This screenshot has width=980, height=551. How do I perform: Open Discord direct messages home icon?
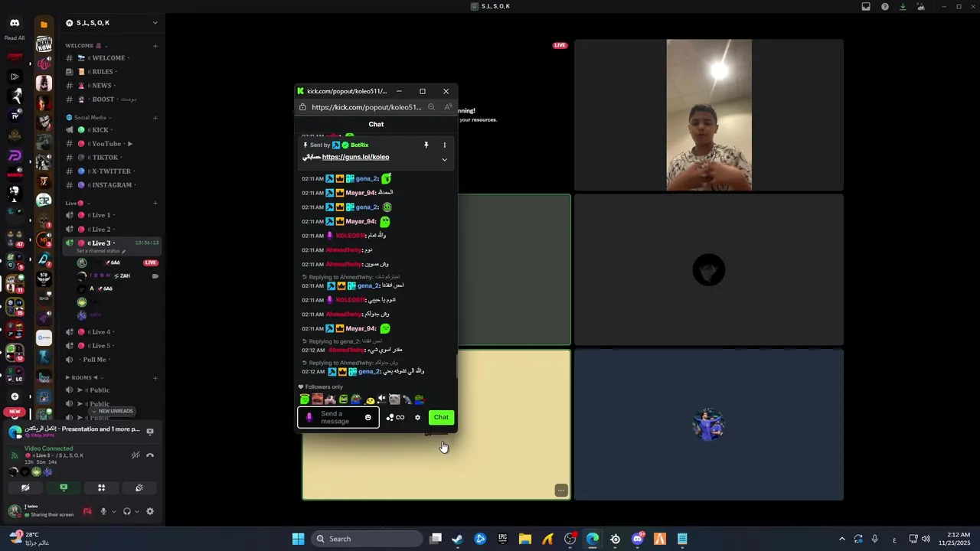point(15,23)
